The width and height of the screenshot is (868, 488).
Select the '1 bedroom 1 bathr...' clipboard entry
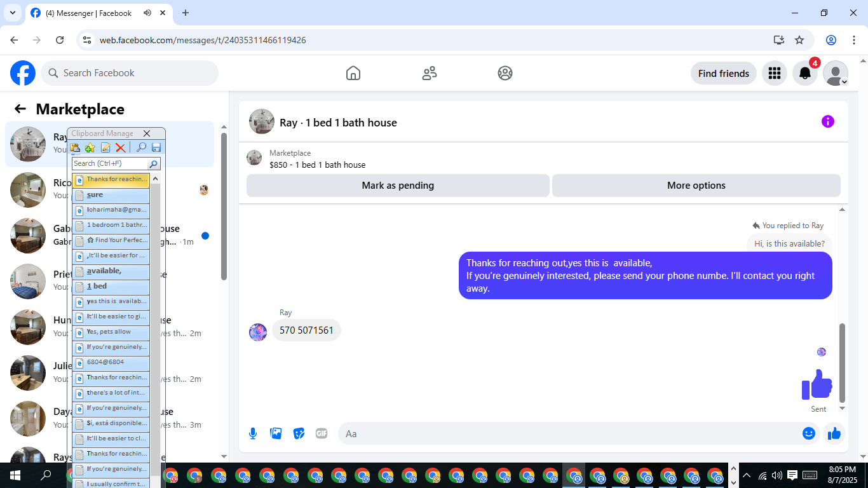[x=111, y=226]
